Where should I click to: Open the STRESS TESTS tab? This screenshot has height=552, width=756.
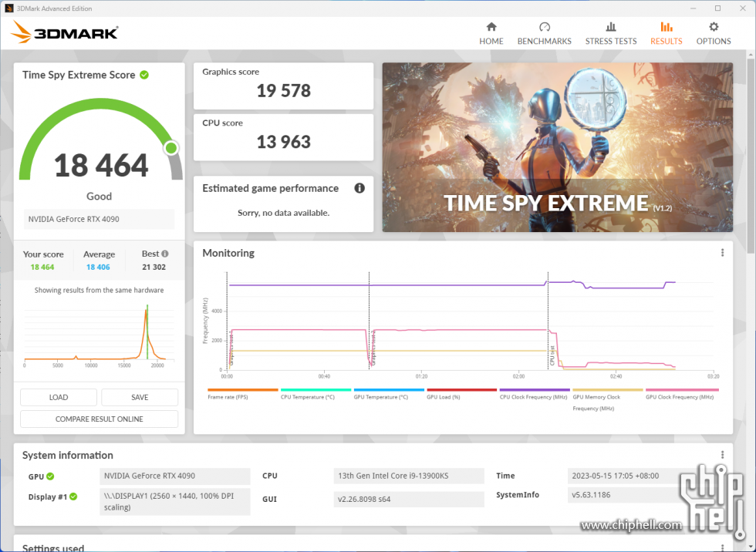pos(610,33)
